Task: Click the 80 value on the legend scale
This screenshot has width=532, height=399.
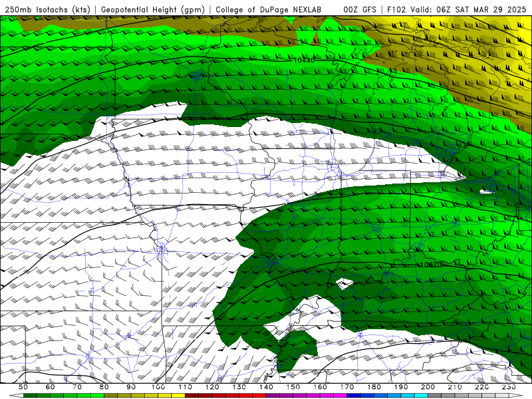Action: pyautogui.click(x=104, y=387)
